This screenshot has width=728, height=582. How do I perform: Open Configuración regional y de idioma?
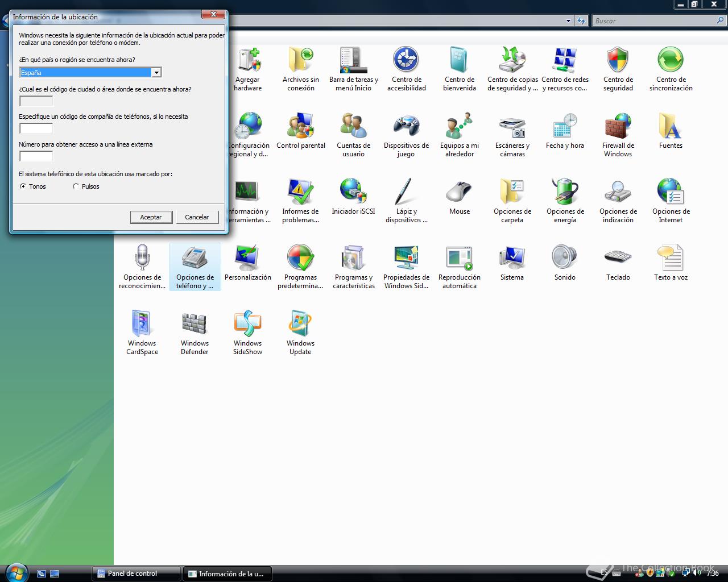pos(249,135)
